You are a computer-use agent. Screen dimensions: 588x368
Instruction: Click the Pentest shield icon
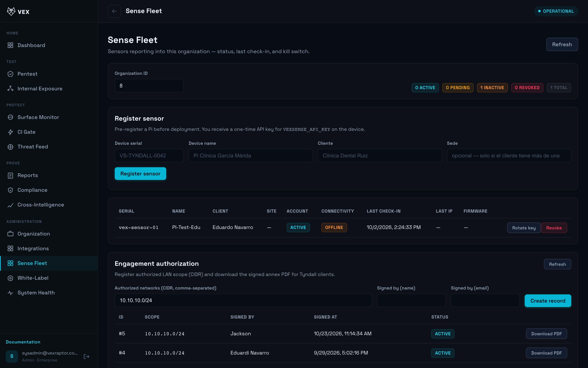(10, 74)
